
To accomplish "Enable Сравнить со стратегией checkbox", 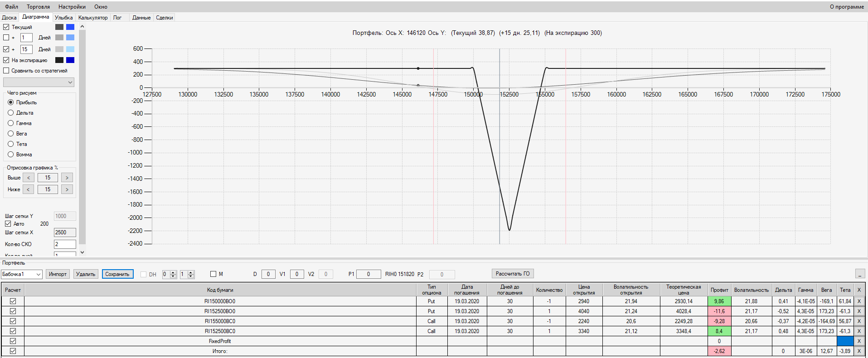I will (6, 71).
